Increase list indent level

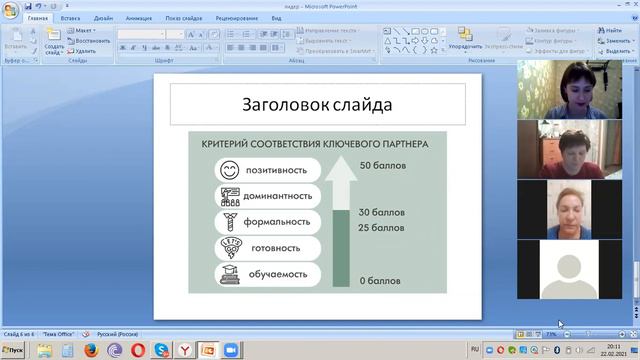[x=274, y=34]
